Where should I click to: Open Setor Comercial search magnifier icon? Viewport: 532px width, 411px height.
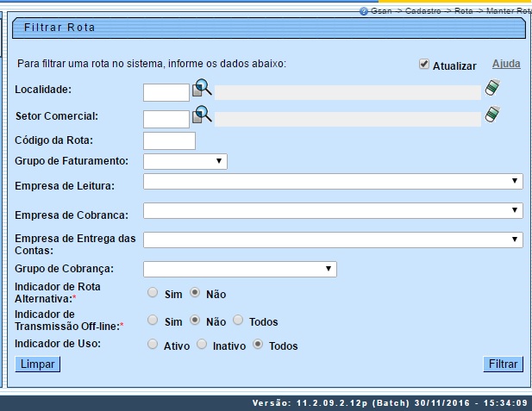tap(202, 115)
